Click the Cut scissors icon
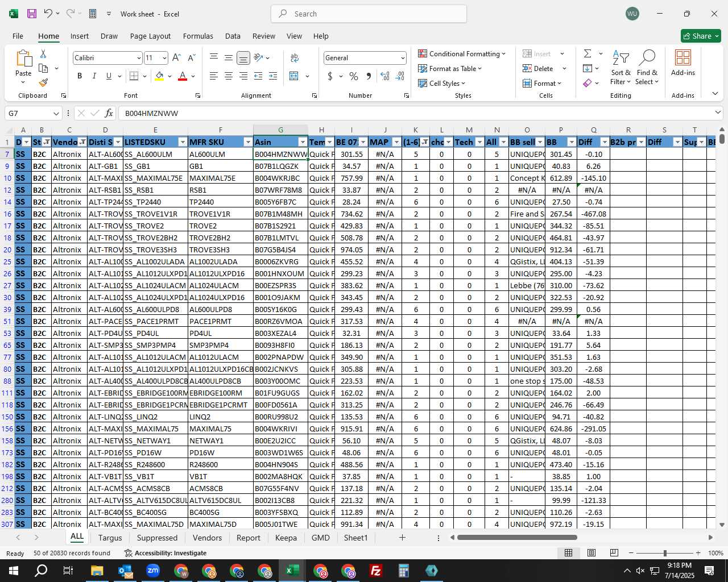The height and width of the screenshot is (582, 728). 43,53
